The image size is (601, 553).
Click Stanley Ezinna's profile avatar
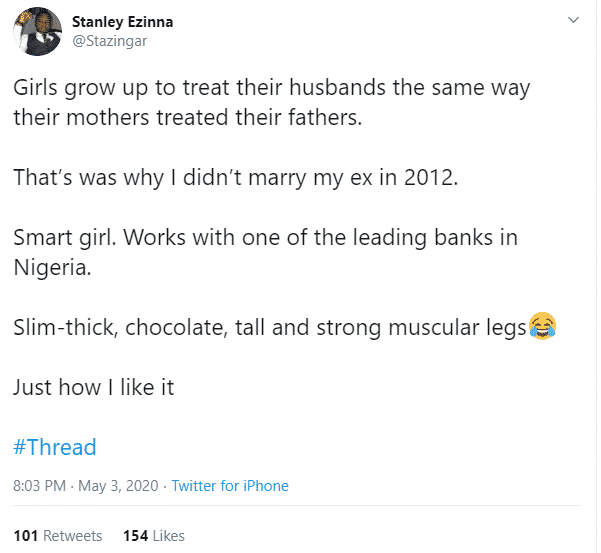point(37,34)
